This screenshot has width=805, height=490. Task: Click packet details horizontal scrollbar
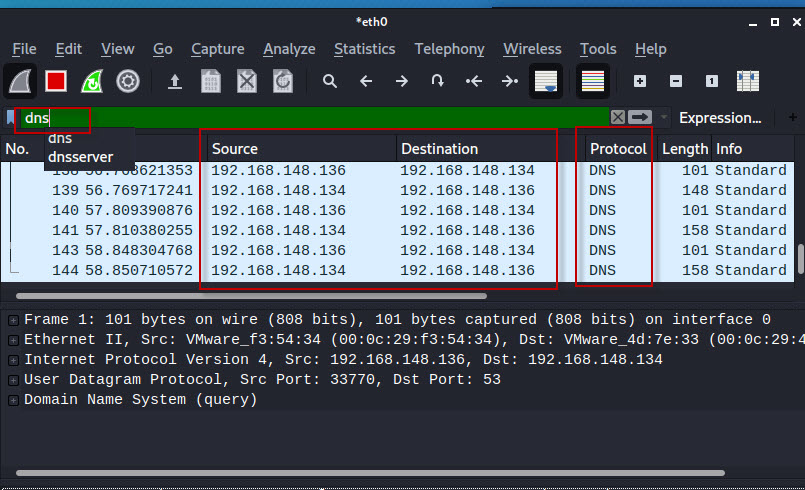(x=370, y=473)
